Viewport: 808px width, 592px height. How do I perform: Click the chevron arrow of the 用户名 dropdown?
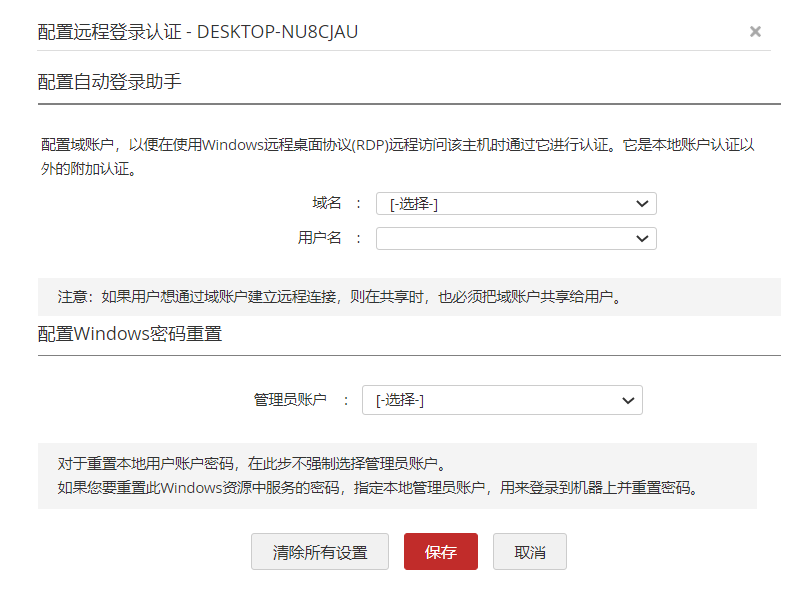click(x=642, y=239)
